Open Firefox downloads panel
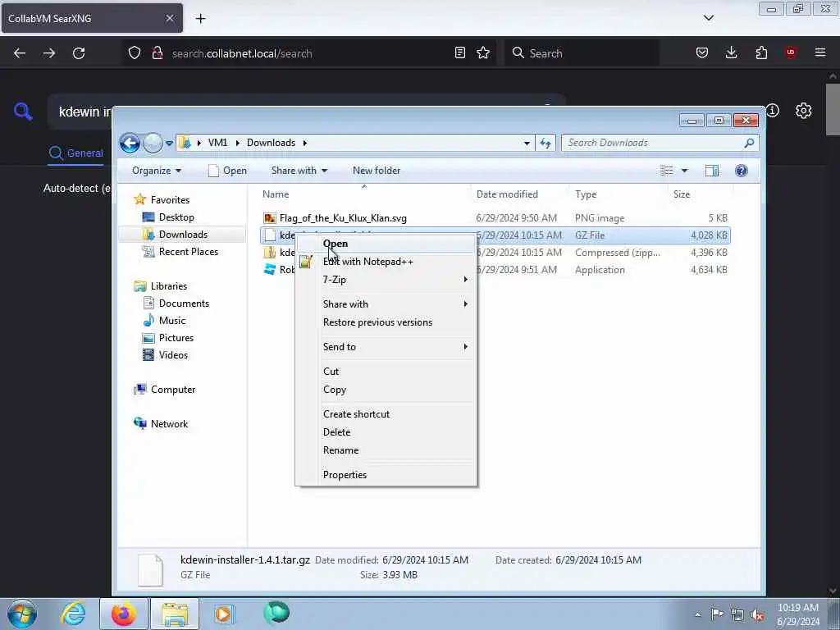 click(x=731, y=52)
